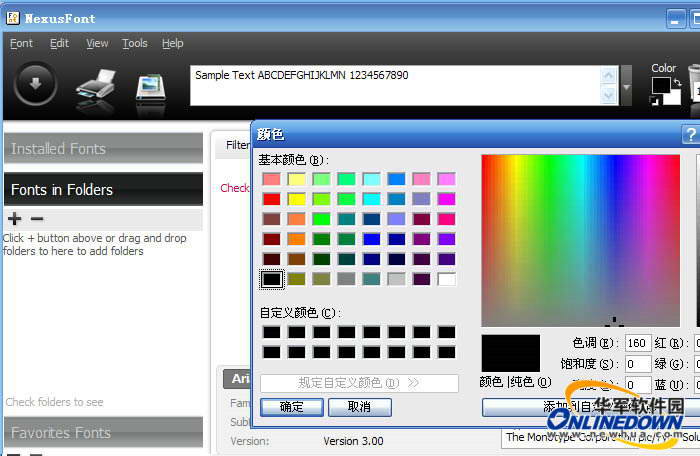The width and height of the screenshot is (700, 456).
Task: Click the 规定自定义颜色 button
Action: coord(359,383)
